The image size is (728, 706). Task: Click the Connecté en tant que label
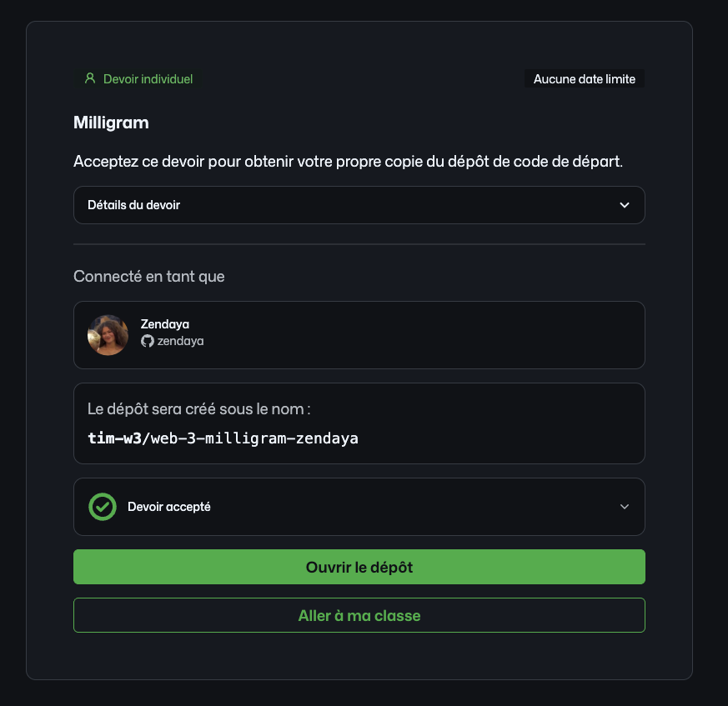pos(149,277)
